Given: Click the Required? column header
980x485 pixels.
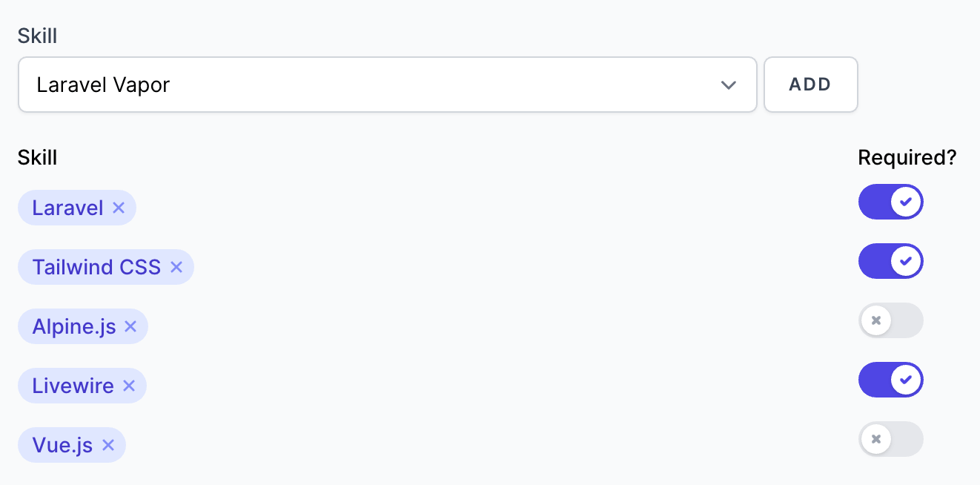Looking at the screenshot, I should 907,157.
